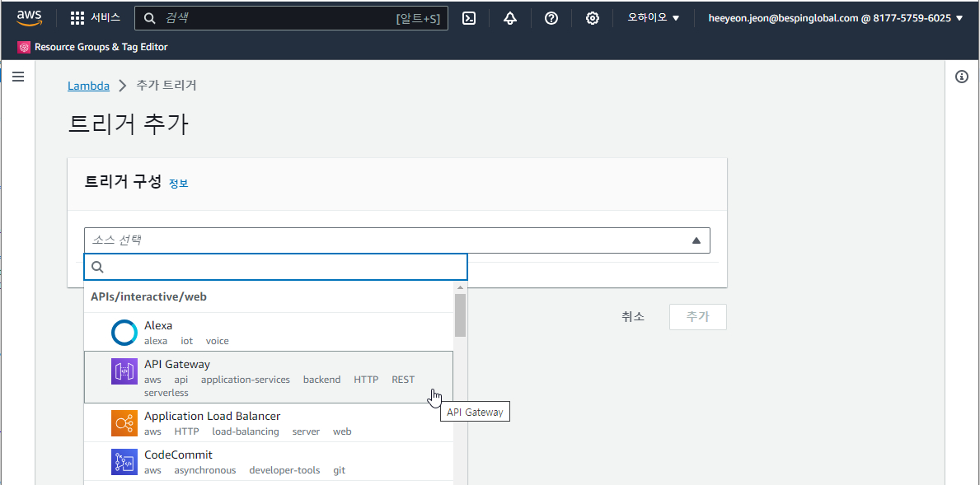The width and height of the screenshot is (980, 485).
Task: Open the Ohio region dropdown
Action: coord(653,18)
